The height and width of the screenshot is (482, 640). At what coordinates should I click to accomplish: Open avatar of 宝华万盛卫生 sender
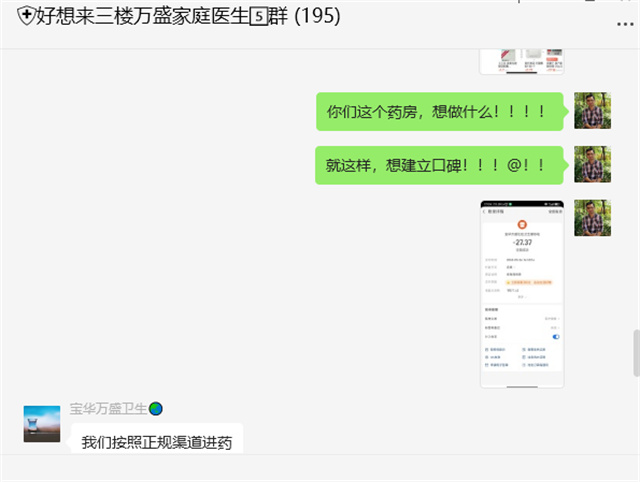[41, 424]
